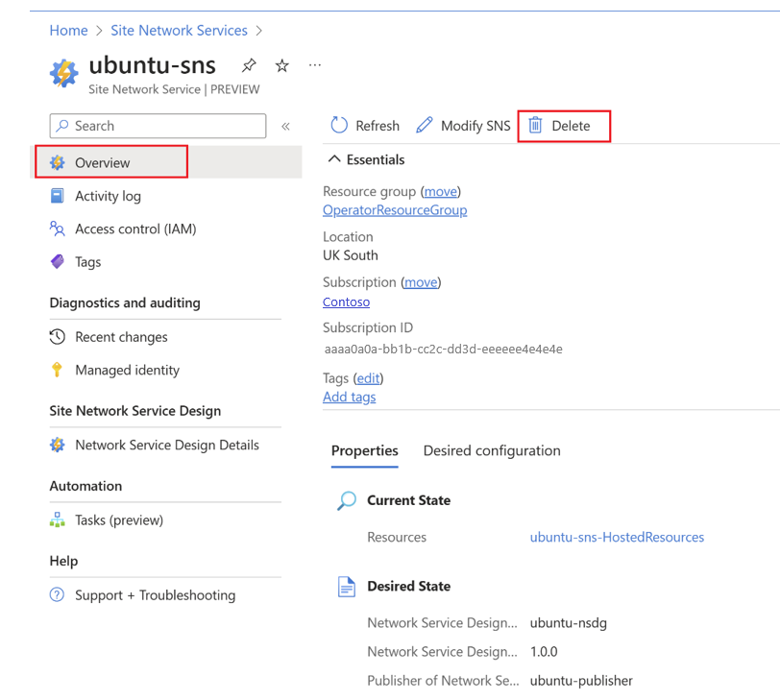Click the pin icon next to ubuntu-sns
This screenshot has width=780, height=700.
pos(249,66)
